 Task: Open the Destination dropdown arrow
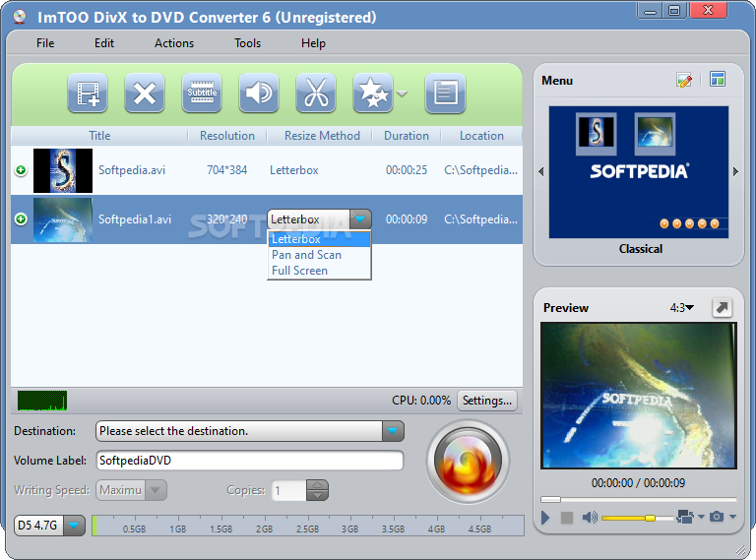(393, 431)
